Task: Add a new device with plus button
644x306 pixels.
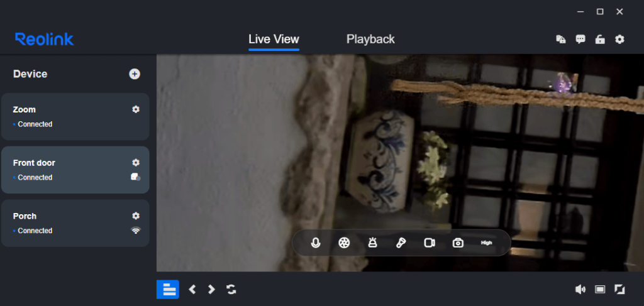Action: click(x=135, y=74)
